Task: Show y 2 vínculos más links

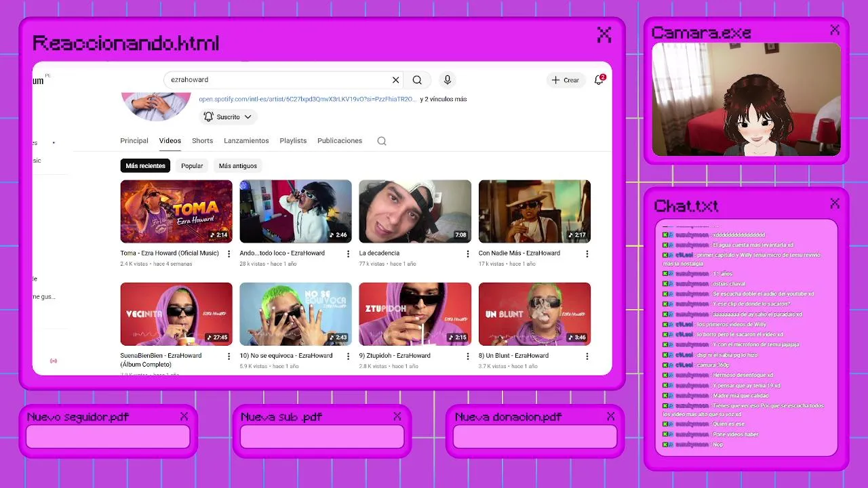Action: click(443, 99)
